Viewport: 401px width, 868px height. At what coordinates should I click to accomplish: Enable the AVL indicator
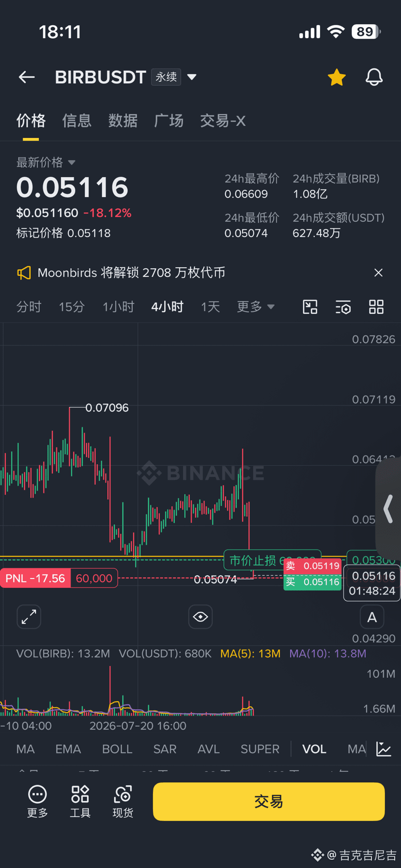click(209, 749)
